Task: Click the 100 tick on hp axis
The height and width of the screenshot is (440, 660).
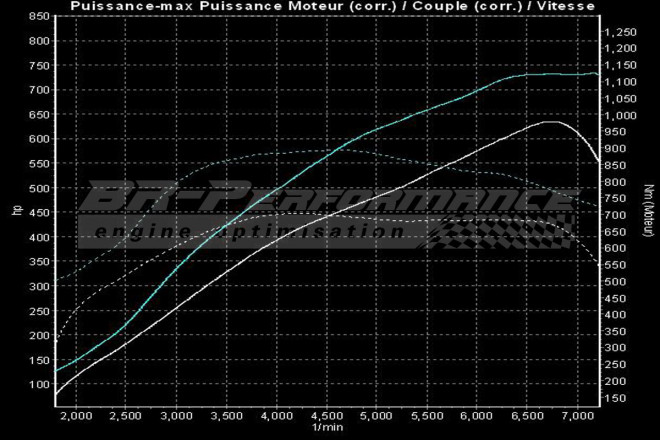Action: point(37,384)
